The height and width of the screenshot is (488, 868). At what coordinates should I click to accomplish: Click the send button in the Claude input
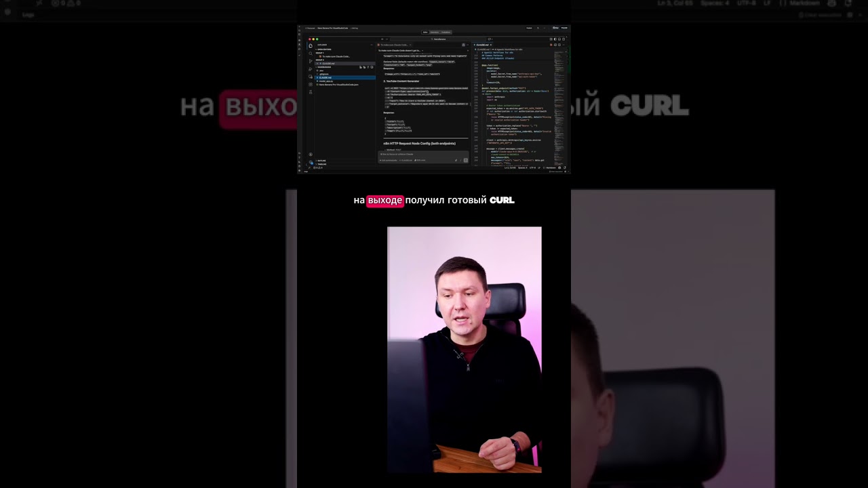pos(466,160)
